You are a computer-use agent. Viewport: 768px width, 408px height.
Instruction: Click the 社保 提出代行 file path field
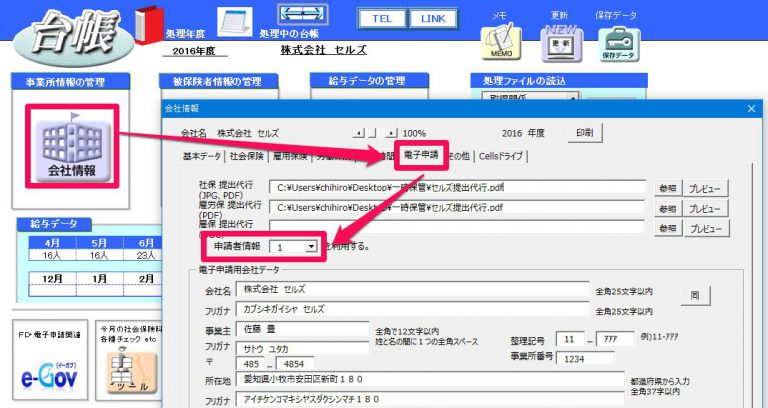click(457, 187)
